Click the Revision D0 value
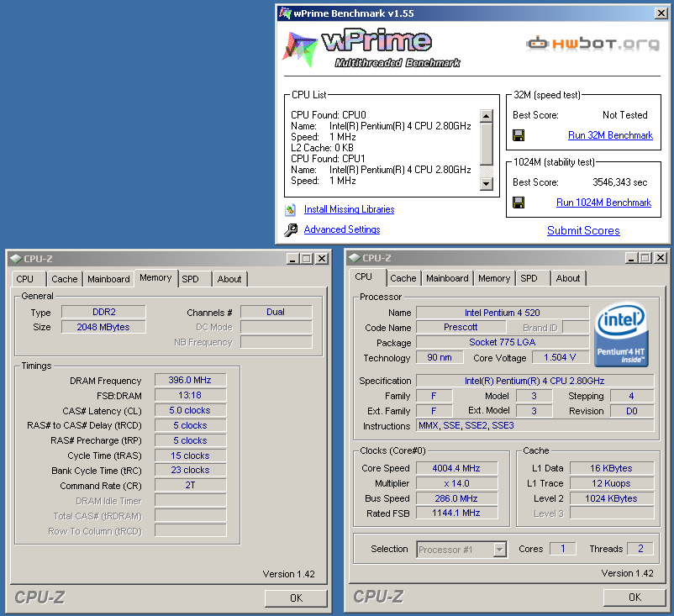The width and height of the screenshot is (674, 616). click(x=632, y=411)
